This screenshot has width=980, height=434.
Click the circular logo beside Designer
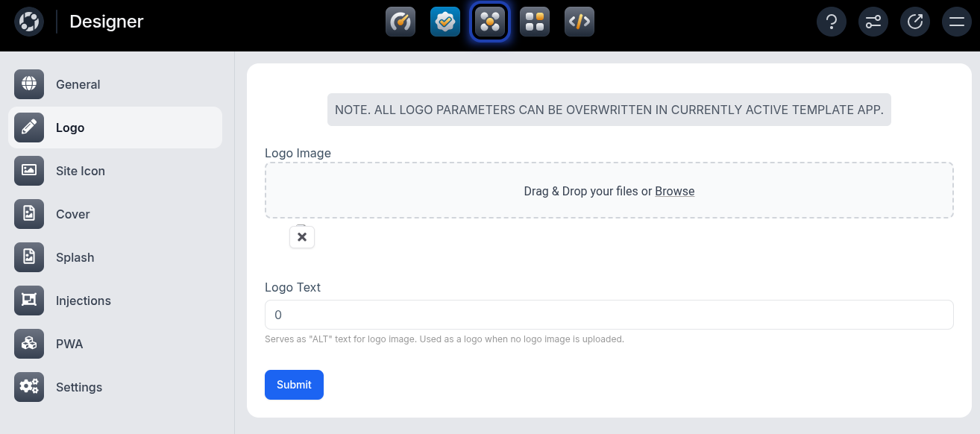29,22
